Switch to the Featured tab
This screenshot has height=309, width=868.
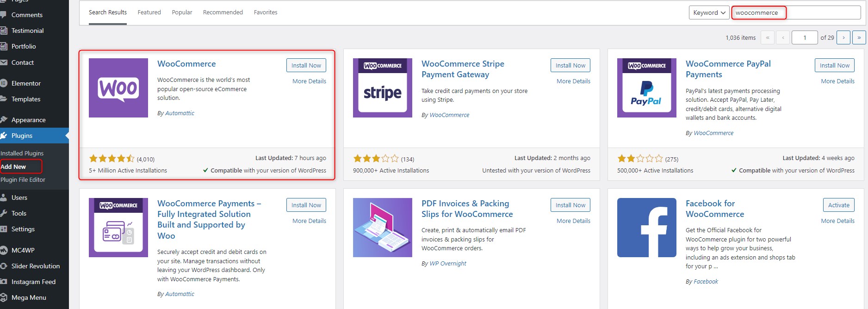[149, 12]
